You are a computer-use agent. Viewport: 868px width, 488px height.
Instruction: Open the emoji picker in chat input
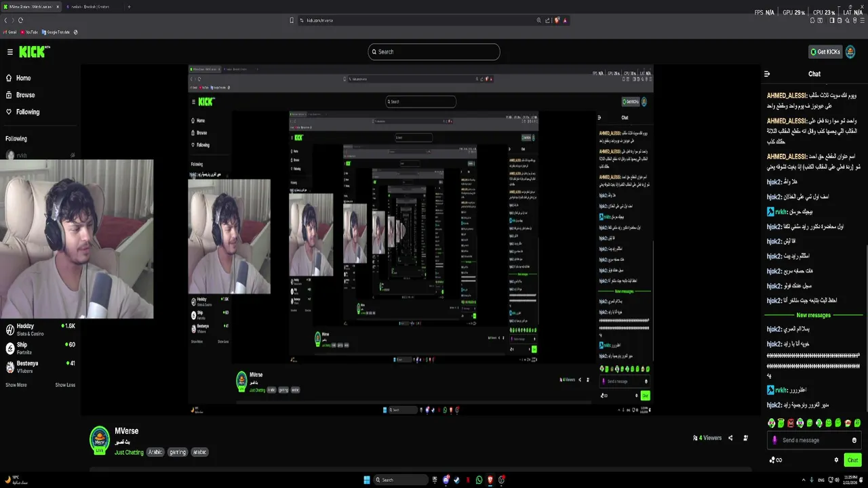854,440
